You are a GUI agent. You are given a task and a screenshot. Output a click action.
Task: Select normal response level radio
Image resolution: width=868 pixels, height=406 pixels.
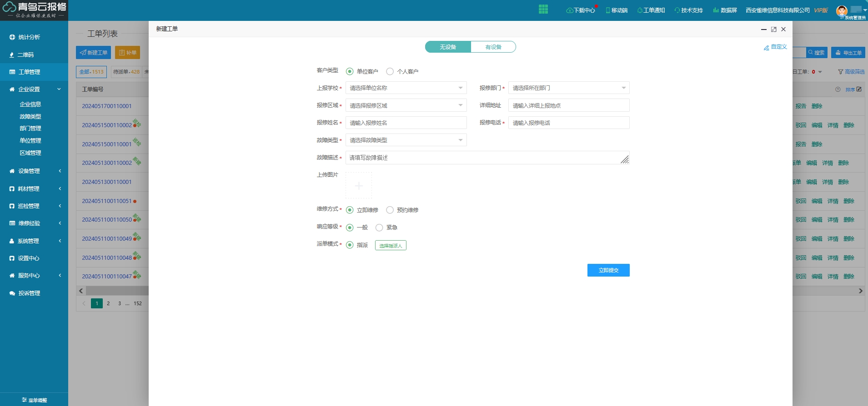click(350, 228)
